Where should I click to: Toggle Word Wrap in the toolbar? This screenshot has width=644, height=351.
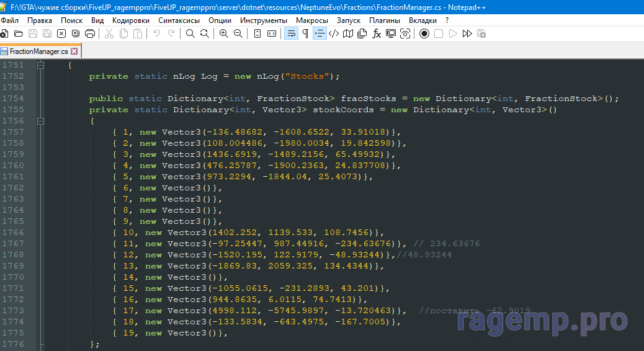click(x=290, y=33)
